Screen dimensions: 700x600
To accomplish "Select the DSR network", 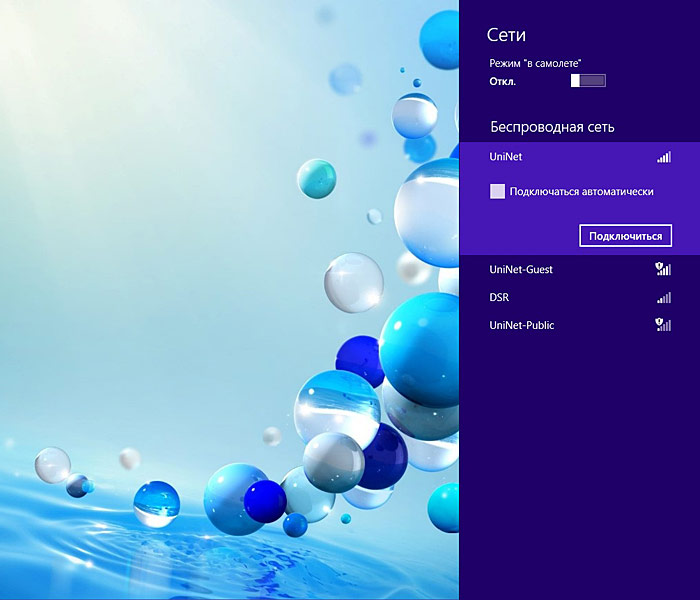I will (x=579, y=297).
